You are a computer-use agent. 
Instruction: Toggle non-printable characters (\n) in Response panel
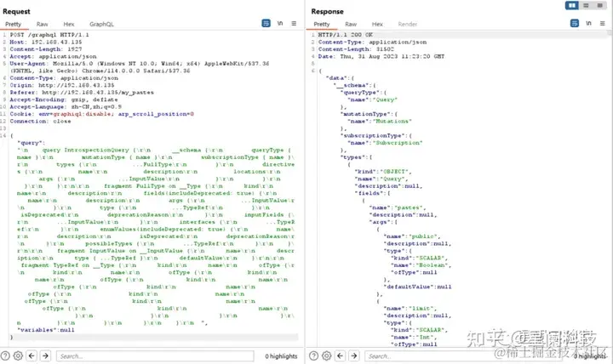(588, 24)
